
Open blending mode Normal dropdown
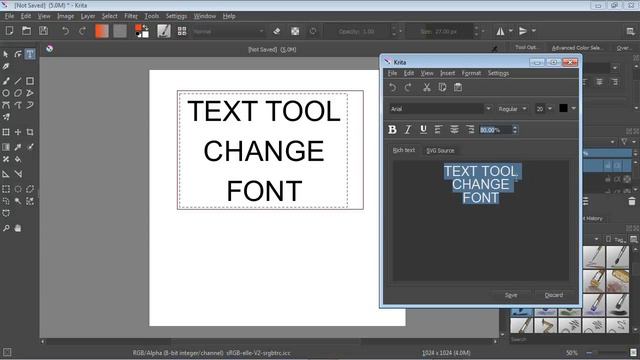[229, 31]
